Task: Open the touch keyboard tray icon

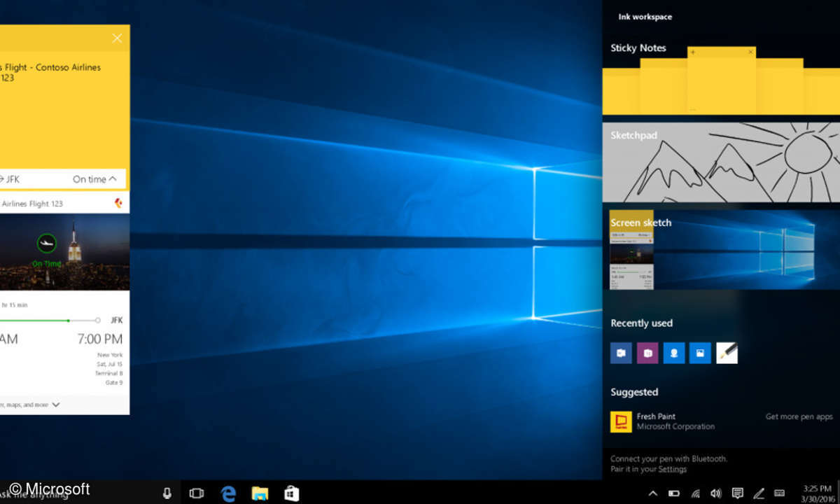Action: coord(779,493)
